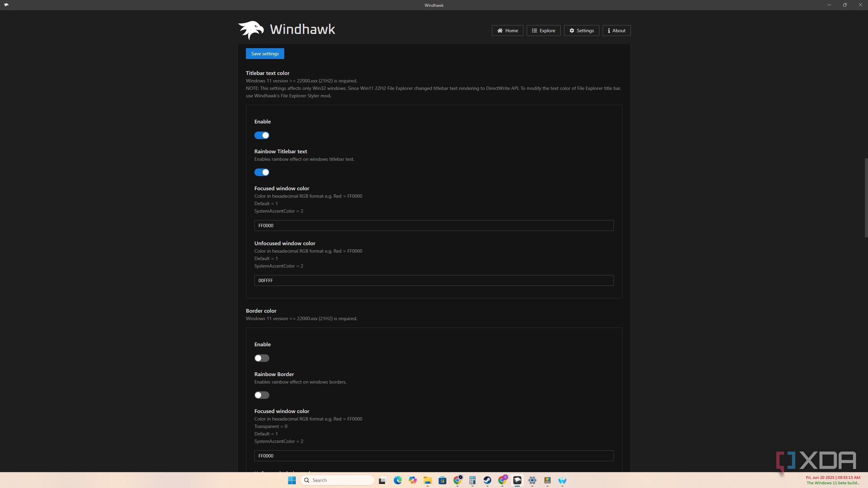Click 'Transparent = 0' hint text
The image size is (868, 488).
(x=271, y=426)
